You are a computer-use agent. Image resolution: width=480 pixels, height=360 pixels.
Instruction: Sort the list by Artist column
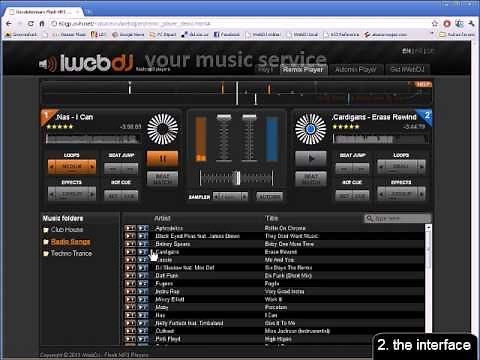coord(162,218)
